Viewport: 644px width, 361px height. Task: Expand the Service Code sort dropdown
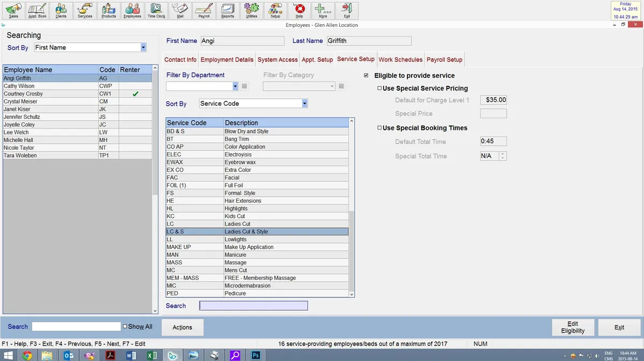304,104
